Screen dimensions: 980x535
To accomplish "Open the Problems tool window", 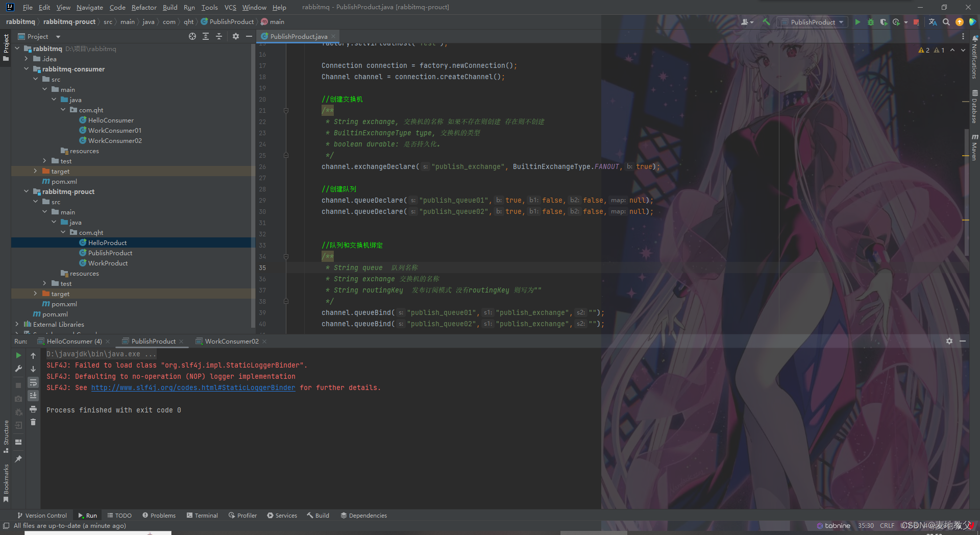I will coord(159,516).
